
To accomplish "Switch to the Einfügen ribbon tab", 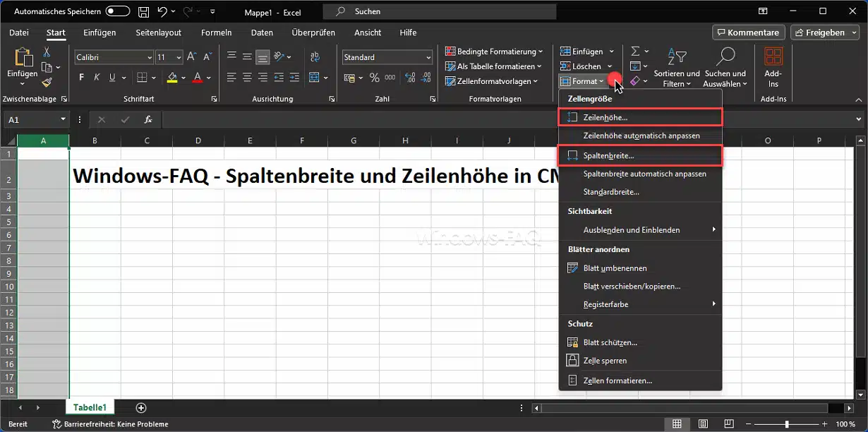I will [x=100, y=32].
